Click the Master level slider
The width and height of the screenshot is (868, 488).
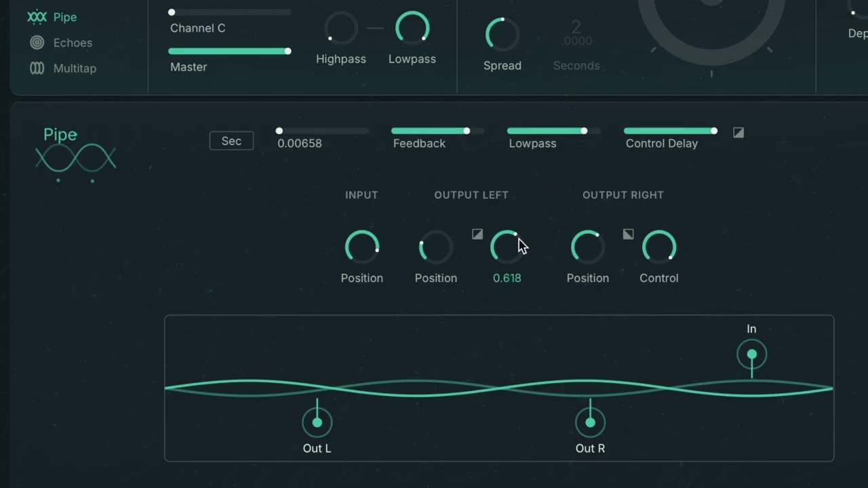(230, 52)
